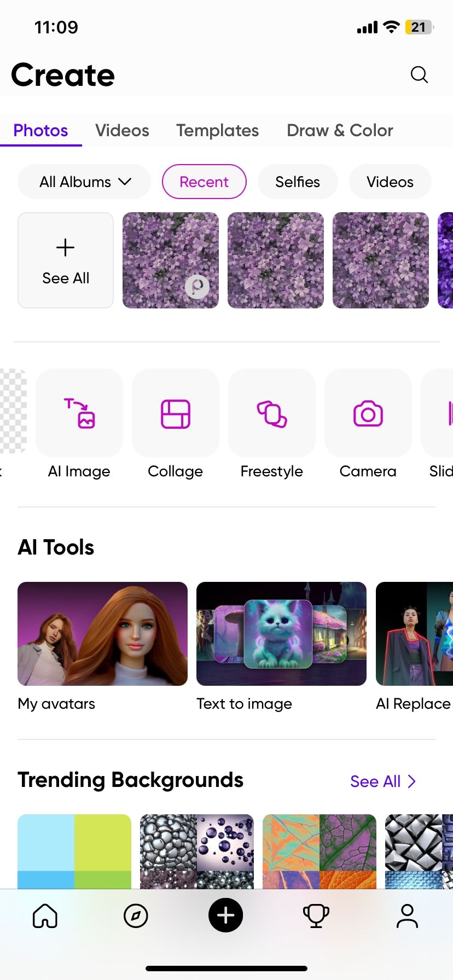
Task: Switch to the Draw & Color tab
Action: [x=340, y=130]
